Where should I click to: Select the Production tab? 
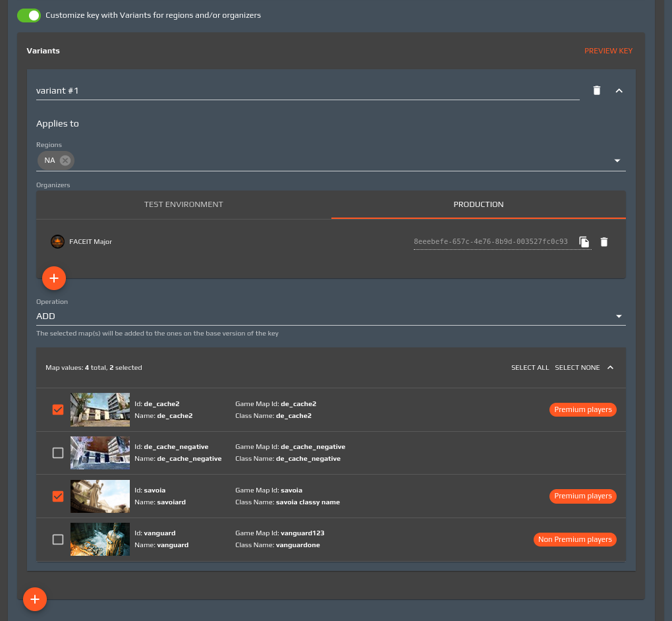click(478, 204)
